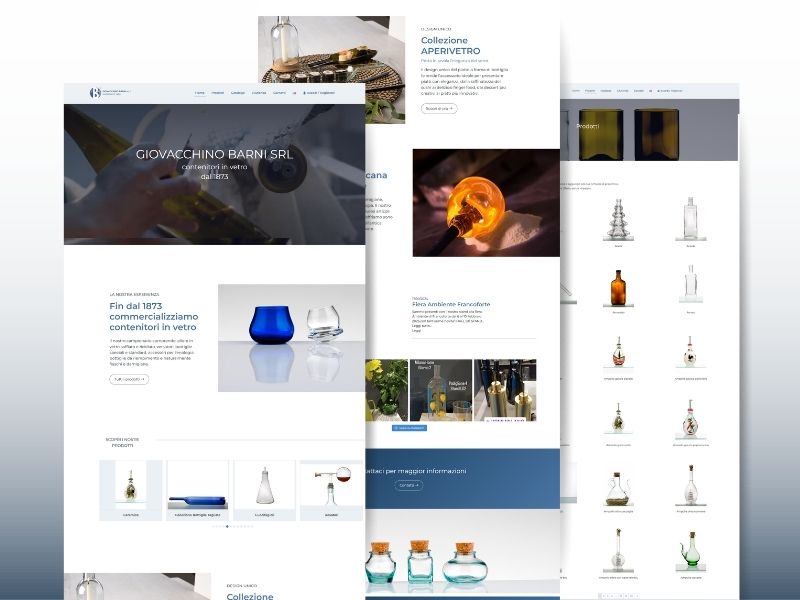Open the tree-shaped glass bottle product
800x600 pixels.
[618, 222]
